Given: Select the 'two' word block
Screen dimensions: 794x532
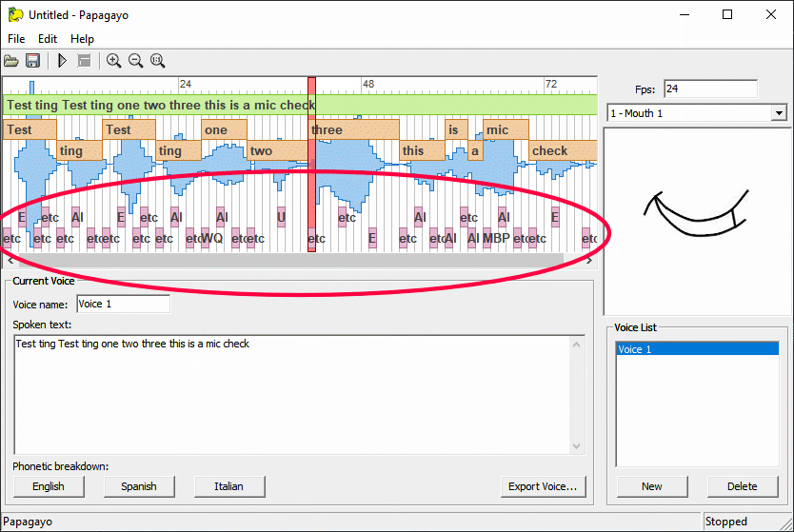Looking at the screenshot, I should click(x=277, y=150).
